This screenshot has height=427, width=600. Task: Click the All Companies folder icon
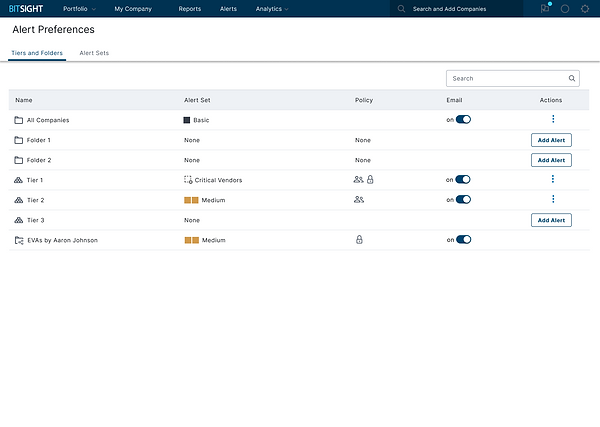pyautogui.click(x=18, y=120)
